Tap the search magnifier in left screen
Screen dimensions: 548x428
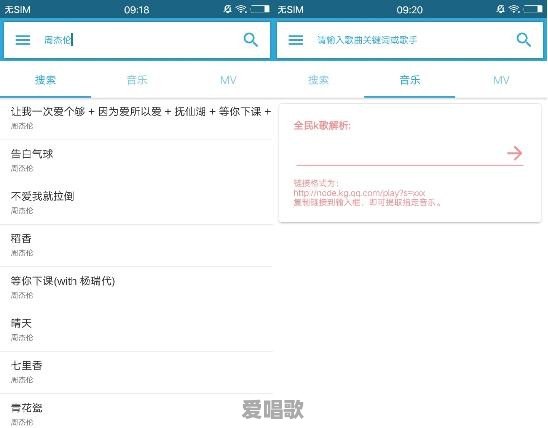[x=251, y=40]
